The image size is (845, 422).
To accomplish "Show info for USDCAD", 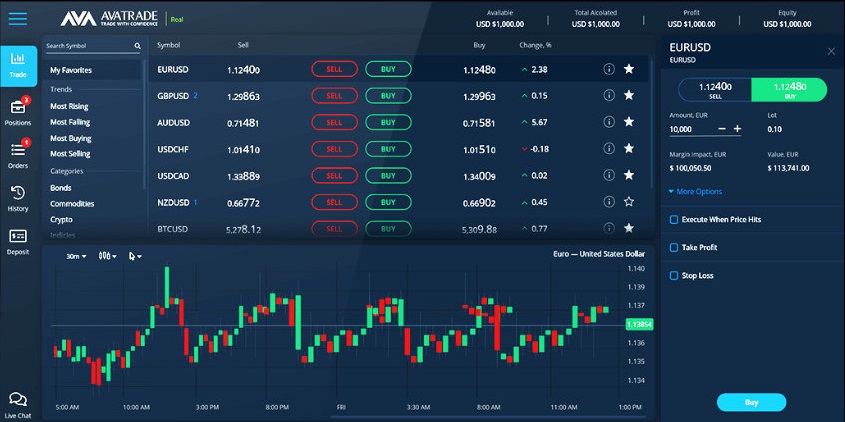I will [x=609, y=175].
